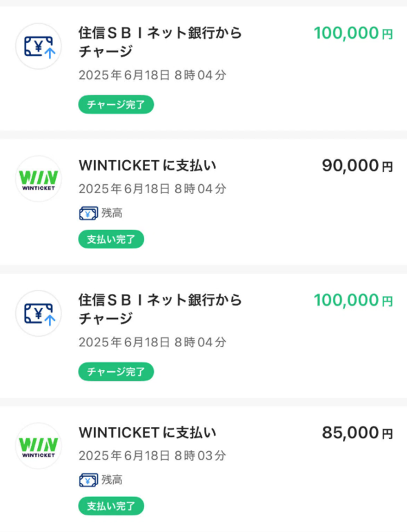Tap the charge icon below the 90,000円 payment
407x532 pixels.
pyautogui.click(x=39, y=313)
